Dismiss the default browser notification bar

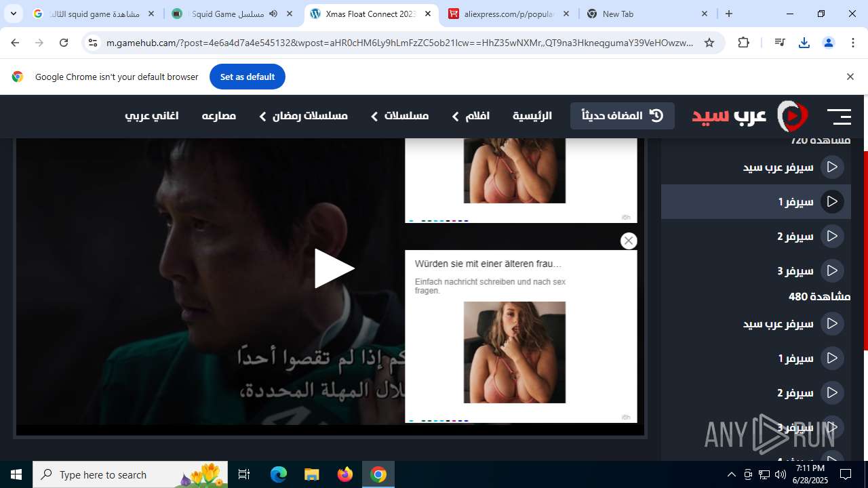pos(850,77)
